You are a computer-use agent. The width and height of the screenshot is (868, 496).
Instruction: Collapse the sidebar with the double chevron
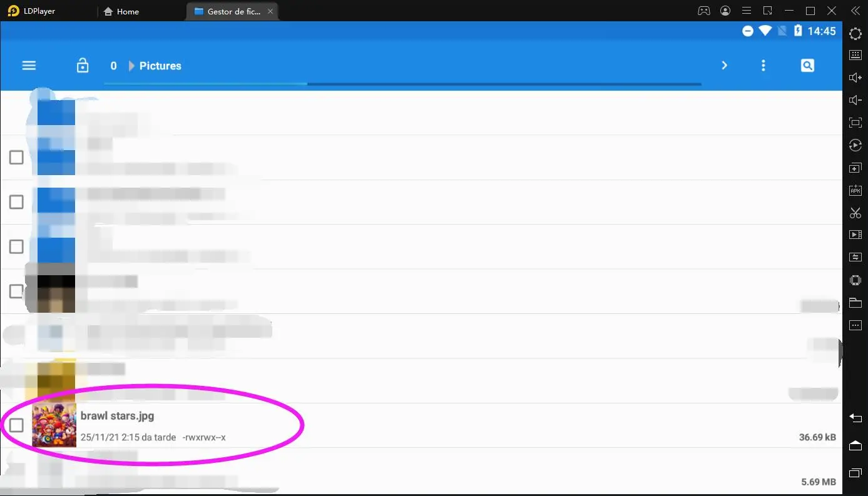pos(855,11)
